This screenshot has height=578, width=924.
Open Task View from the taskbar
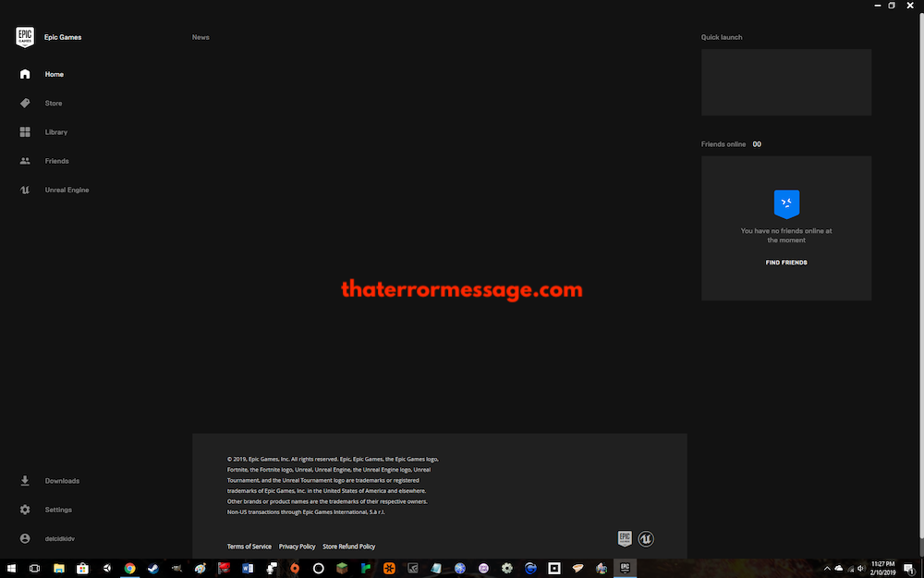pyautogui.click(x=35, y=569)
